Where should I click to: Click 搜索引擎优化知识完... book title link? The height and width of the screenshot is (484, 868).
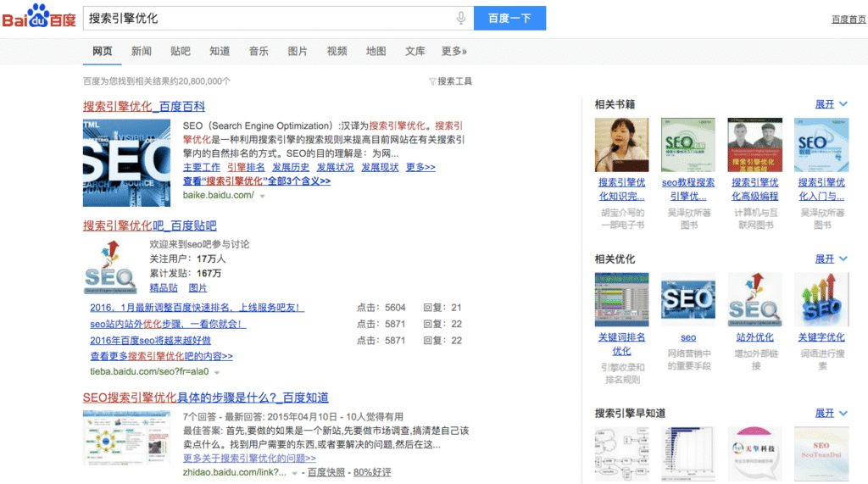coord(621,189)
